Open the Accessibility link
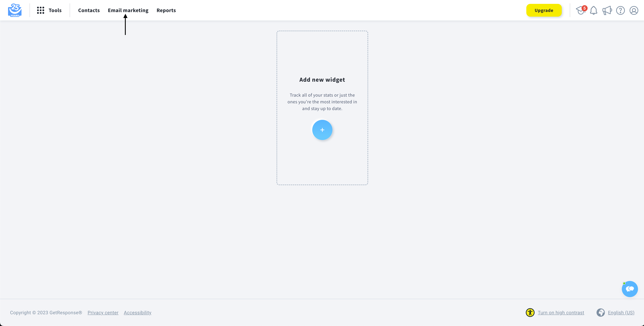 pos(137,313)
